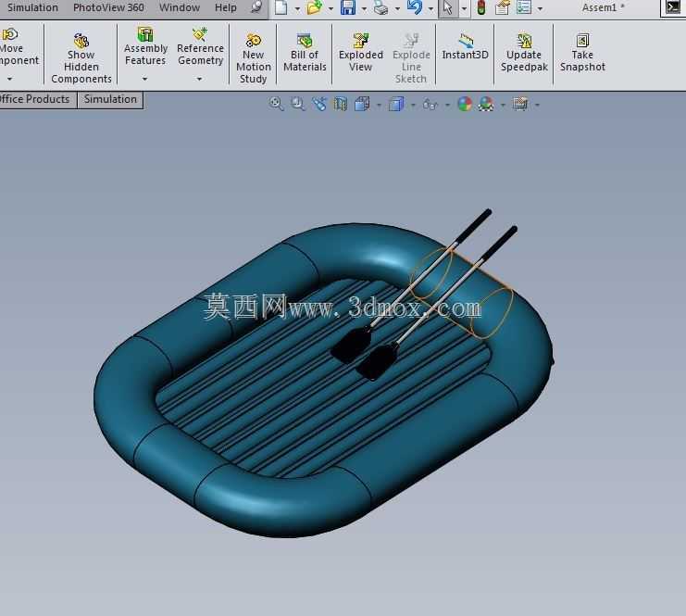Expand the Hide/Show Items dropdown arrow
Screen dimensions: 686x616
coord(447,105)
